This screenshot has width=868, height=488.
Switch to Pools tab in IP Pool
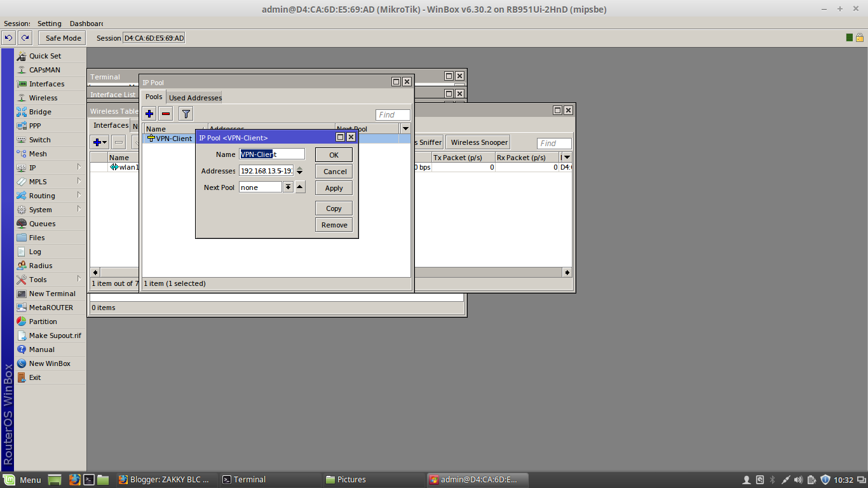pos(154,97)
